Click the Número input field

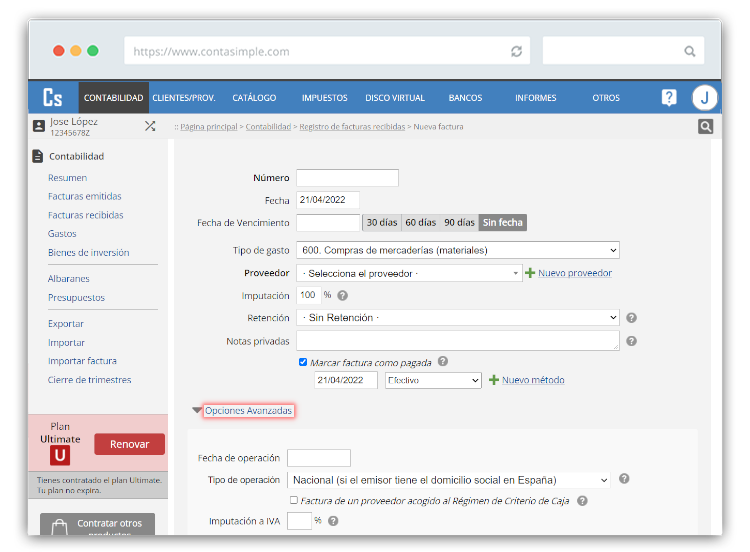tap(347, 178)
